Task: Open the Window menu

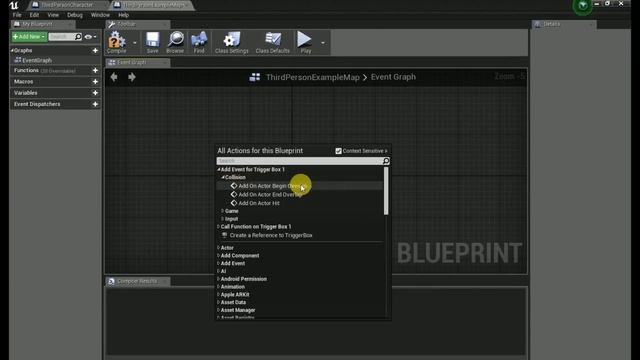Action: 100,15
